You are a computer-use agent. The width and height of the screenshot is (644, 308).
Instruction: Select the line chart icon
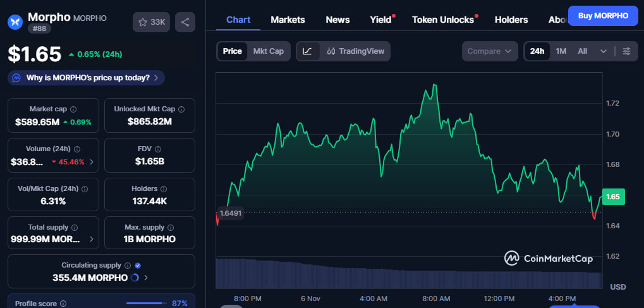(307, 51)
